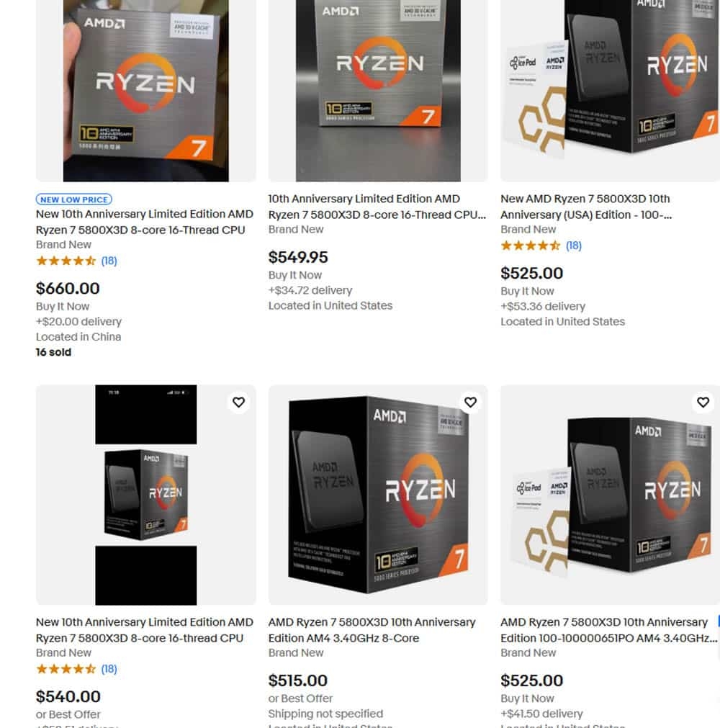720x728 pixels.
Task: Click star rating on $540.00 listing
Action: point(66,669)
